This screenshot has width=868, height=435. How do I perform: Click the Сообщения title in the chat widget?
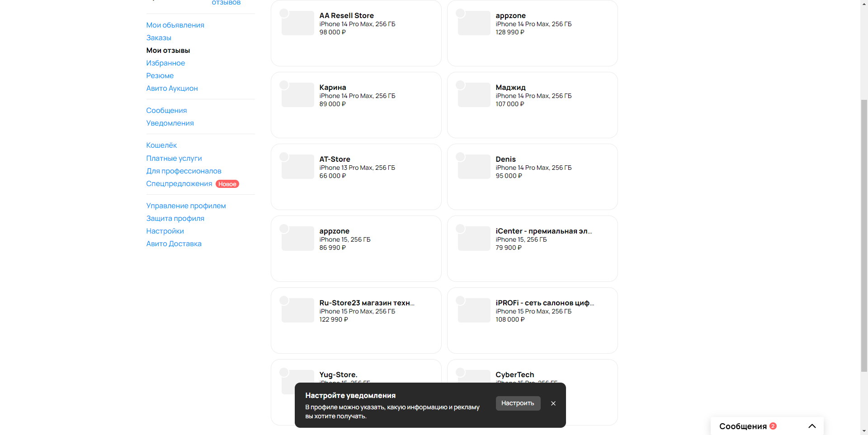point(743,426)
